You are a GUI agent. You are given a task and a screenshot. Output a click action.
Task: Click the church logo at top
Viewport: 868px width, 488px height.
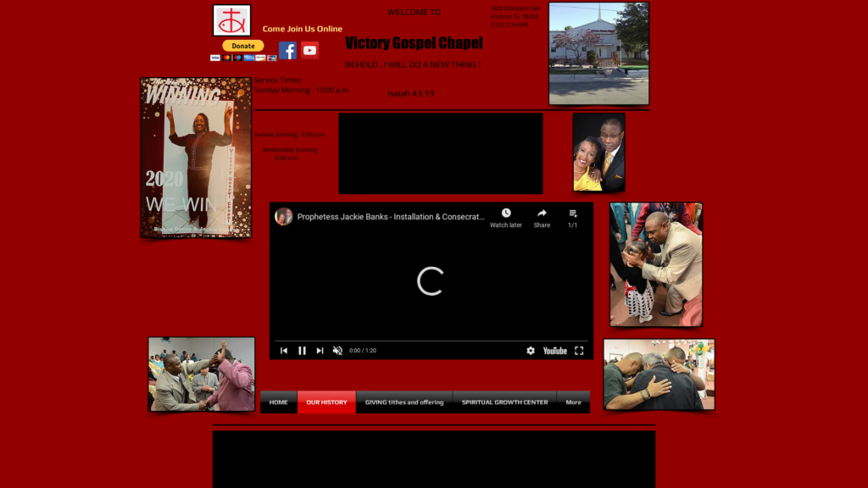pyautogui.click(x=231, y=19)
